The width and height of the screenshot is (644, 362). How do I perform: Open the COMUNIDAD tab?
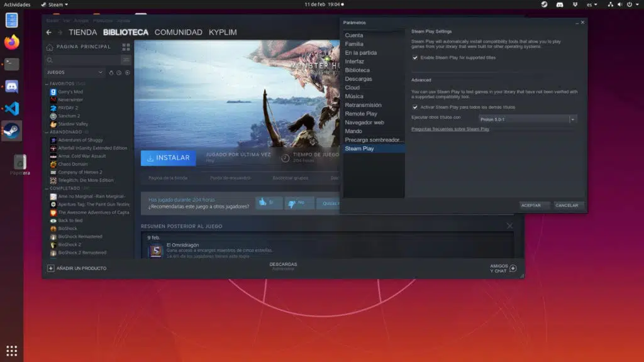click(x=178, y=32)
